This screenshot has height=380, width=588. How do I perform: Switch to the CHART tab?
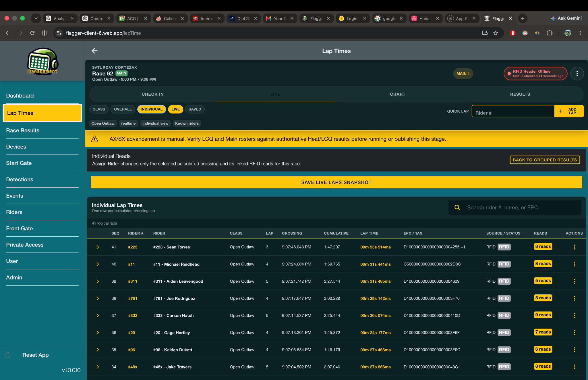[x=398, y=94]
